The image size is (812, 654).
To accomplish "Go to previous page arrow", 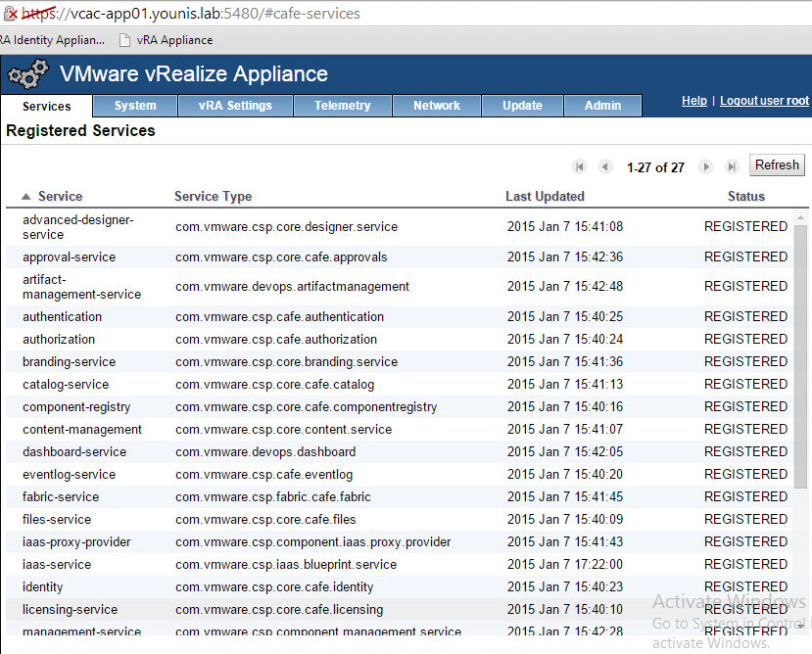I will (605, 167).
